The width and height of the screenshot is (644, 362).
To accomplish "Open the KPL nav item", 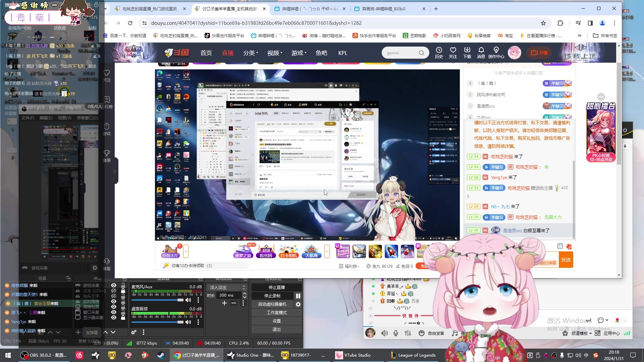I will 343,53.
